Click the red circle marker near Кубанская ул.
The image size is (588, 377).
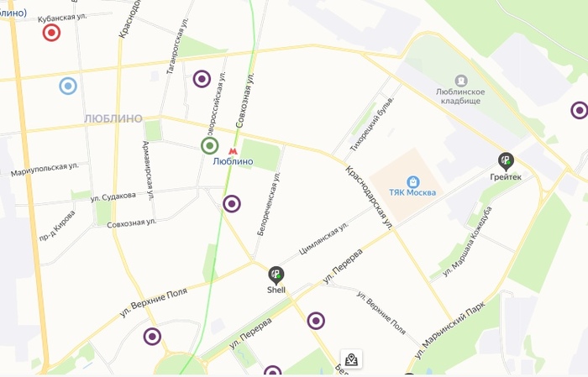click(51, 33)
